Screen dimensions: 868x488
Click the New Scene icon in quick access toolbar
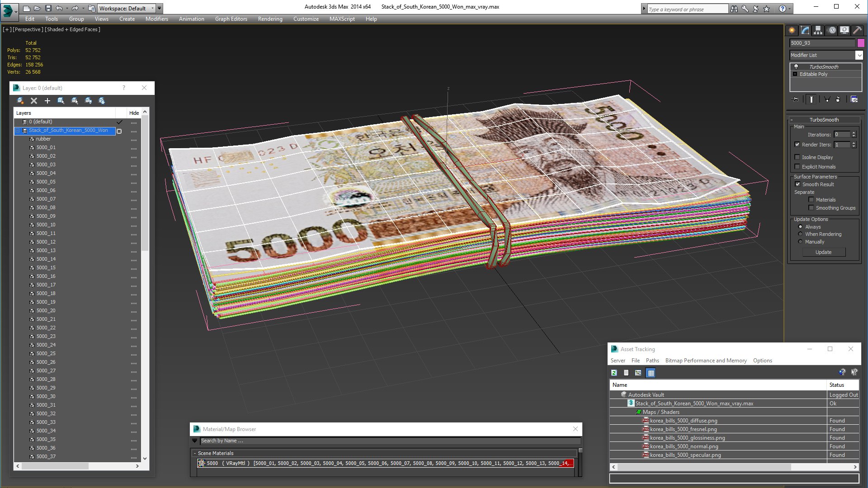click(27, 8)
